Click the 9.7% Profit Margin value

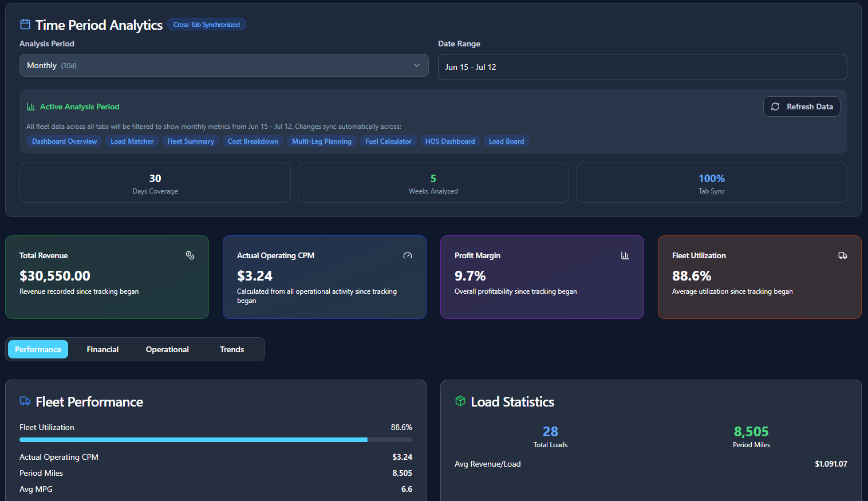coord(470,276)
